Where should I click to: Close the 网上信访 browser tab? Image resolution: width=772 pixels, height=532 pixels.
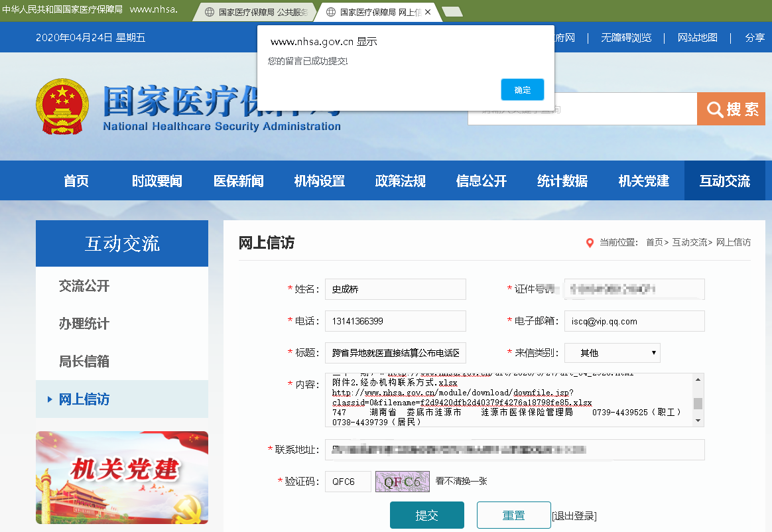[428, 12]
